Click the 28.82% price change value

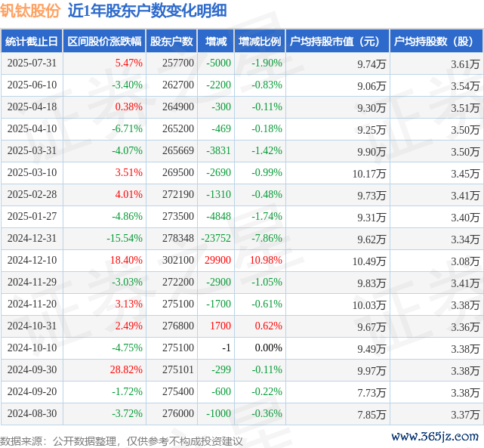click(x=126, y=370)
